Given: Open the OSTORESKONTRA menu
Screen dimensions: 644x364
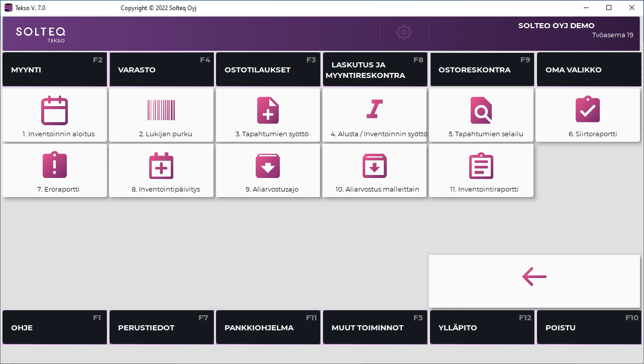Looking at the screenshot, I should click(x=482, y=70).
